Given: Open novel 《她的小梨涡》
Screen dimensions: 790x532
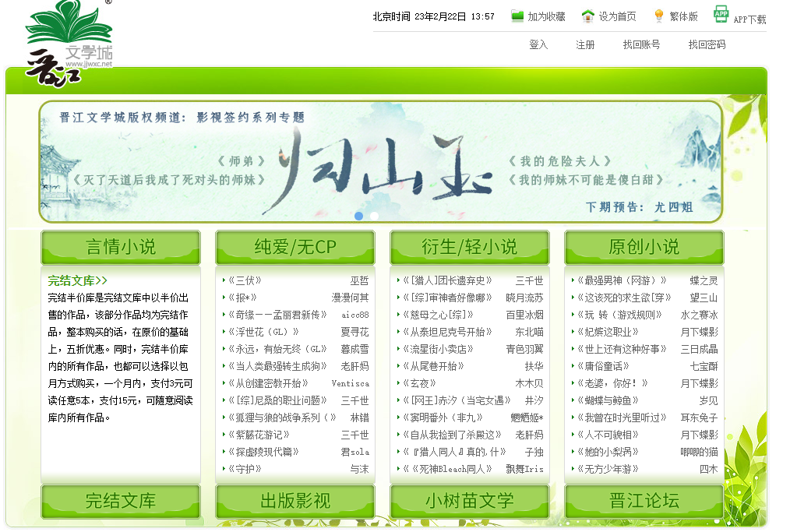Looking at the screenshot, I should click(608, 452).
